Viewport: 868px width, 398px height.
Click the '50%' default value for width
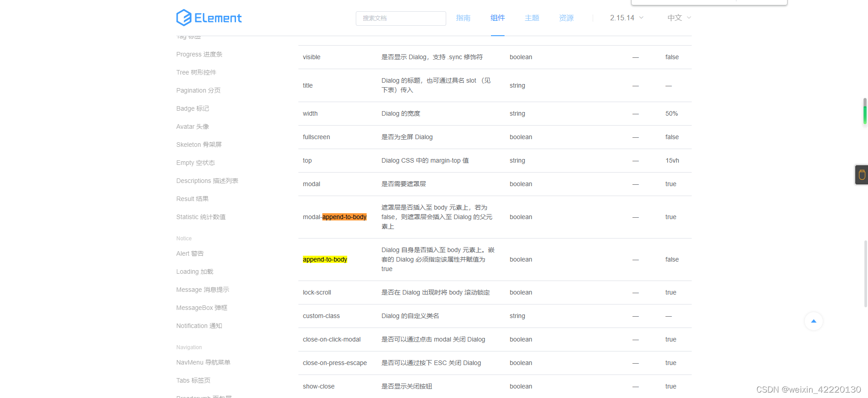point(671,113)
